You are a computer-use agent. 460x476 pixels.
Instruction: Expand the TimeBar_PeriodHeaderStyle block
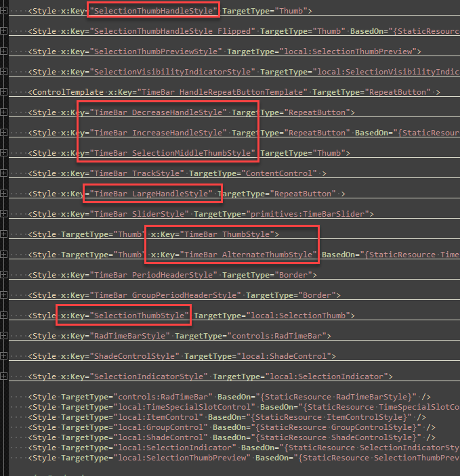pyautogui.click(x=3, y=275)
